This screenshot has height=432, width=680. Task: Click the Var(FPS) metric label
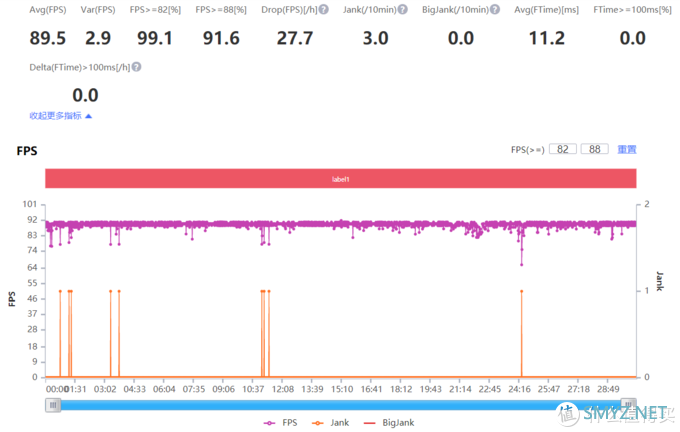tap(98, 10)
